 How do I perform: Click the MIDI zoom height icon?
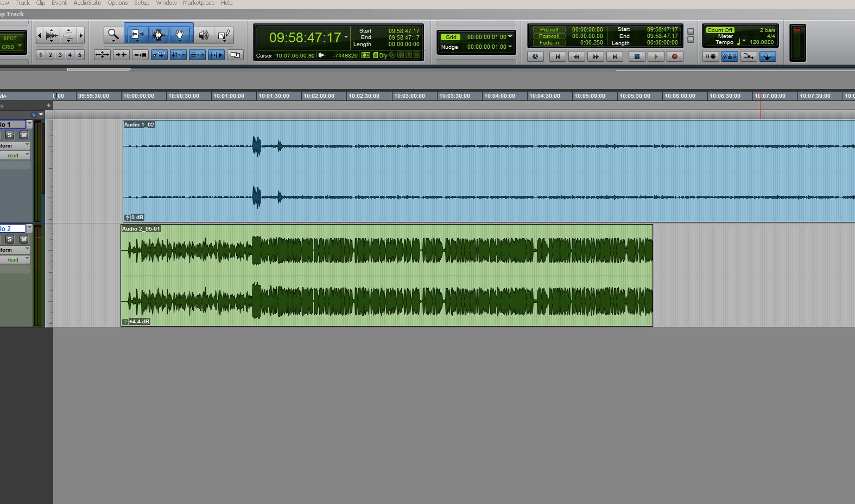[x=68, y=36]
